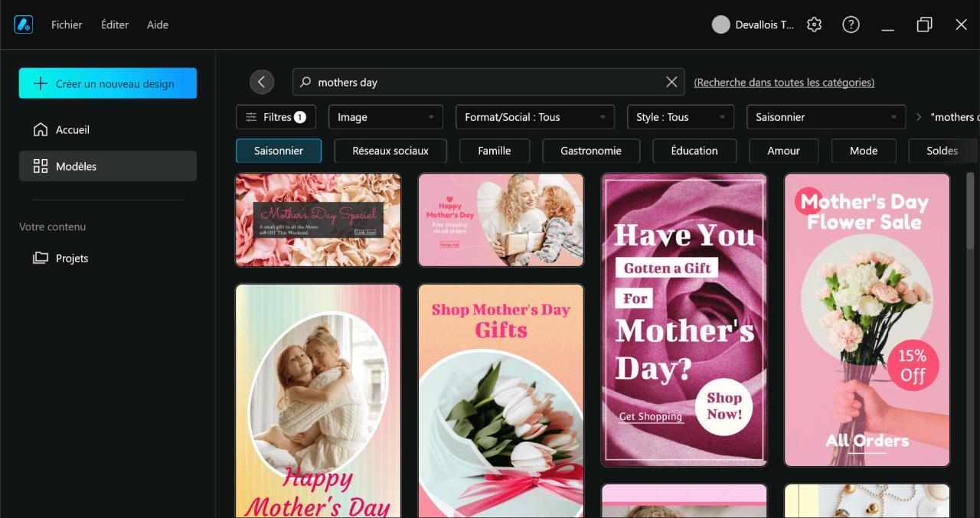Click the plus icon in Créer button
Viewport: 980px width, 518px height.
[x=41, y=83]
